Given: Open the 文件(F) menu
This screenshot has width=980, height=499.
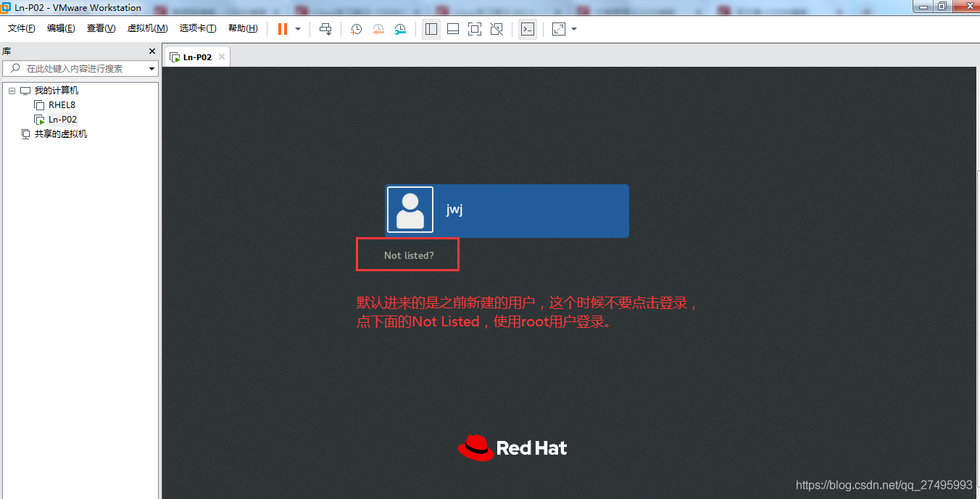Looking at the screenshot, I should point(22,28).
